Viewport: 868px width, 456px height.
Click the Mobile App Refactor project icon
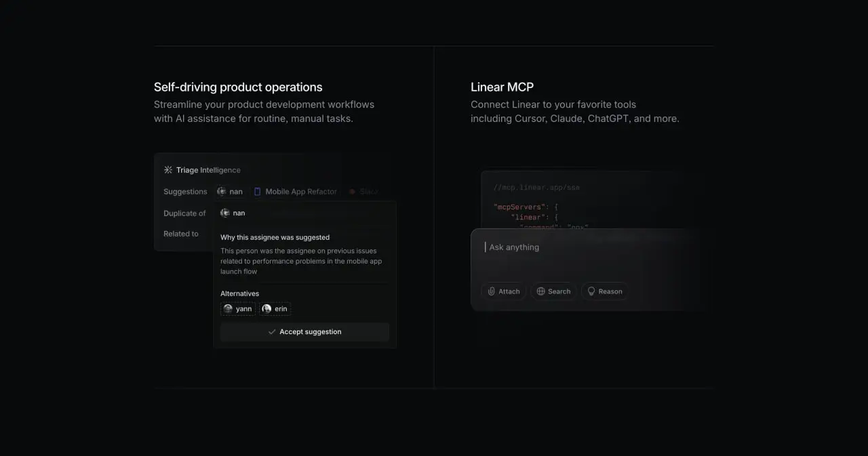pos(257,192)
